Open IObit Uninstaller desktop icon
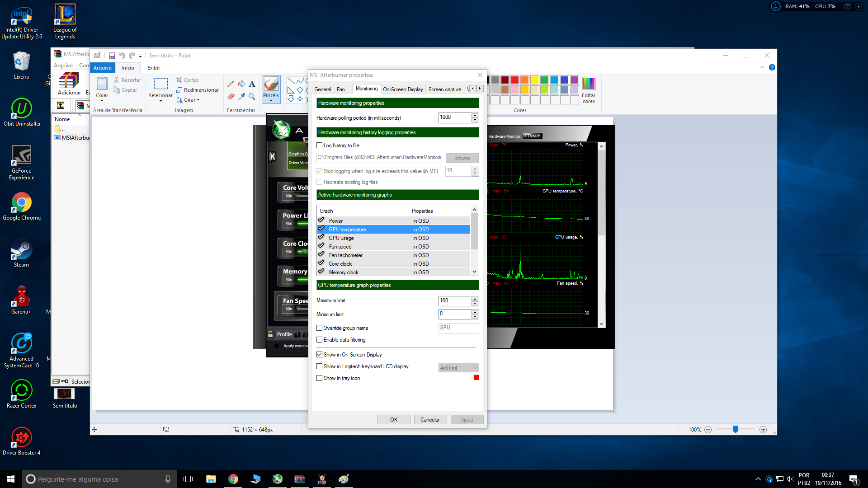868x488 pixels. pos(21,113)
